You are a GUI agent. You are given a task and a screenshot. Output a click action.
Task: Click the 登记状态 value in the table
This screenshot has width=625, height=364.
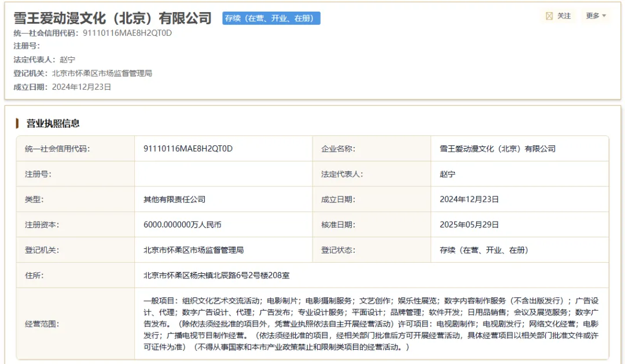point(484,250)
